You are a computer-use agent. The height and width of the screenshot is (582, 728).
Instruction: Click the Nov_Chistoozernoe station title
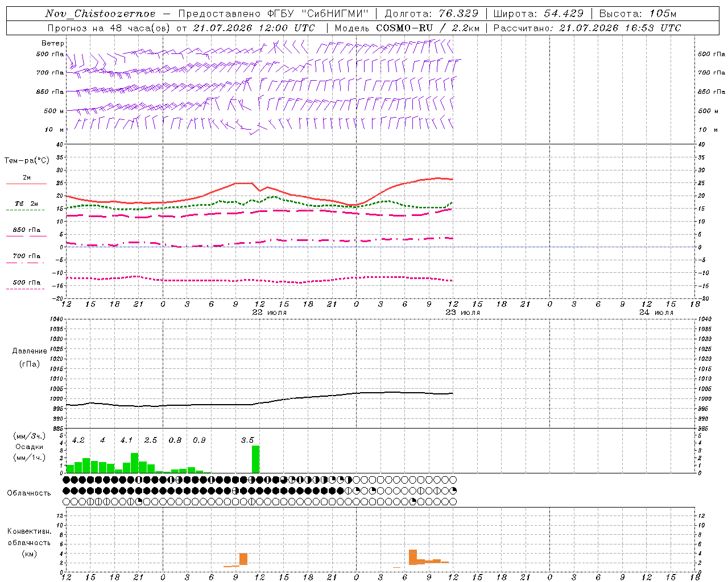click(100, 14)
